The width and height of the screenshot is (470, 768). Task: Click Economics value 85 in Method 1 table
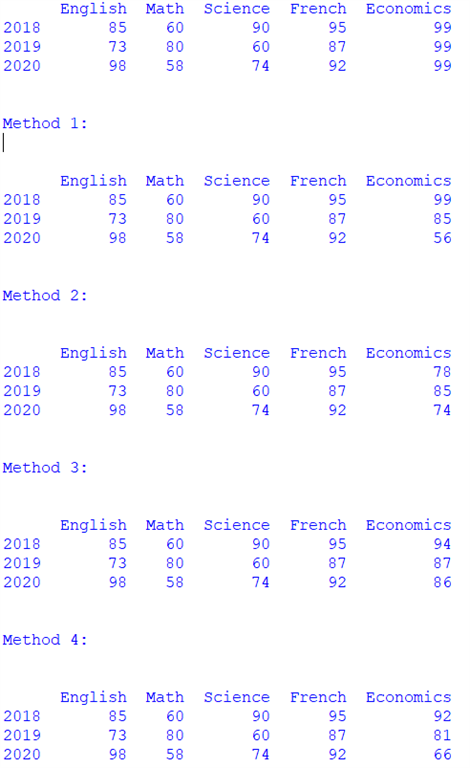[x=442, y=219]
